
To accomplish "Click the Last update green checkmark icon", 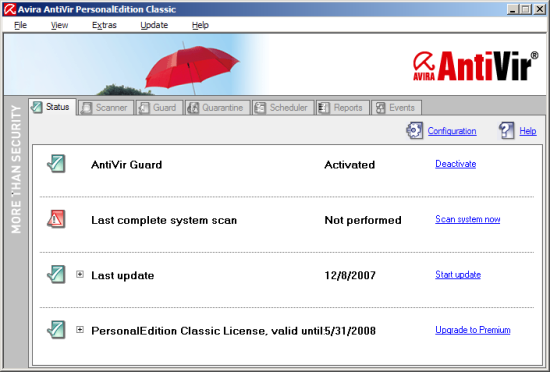I will click(56, 274).
